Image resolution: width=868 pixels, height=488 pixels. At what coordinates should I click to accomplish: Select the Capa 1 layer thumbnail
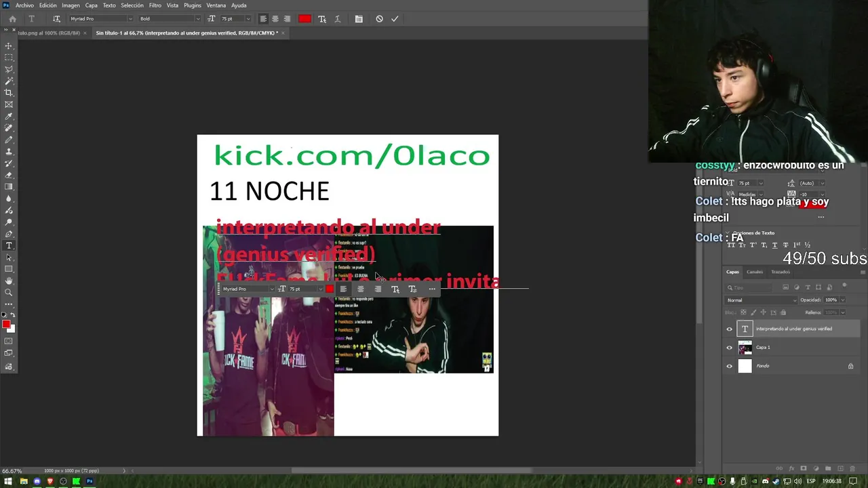pos(745,348)
